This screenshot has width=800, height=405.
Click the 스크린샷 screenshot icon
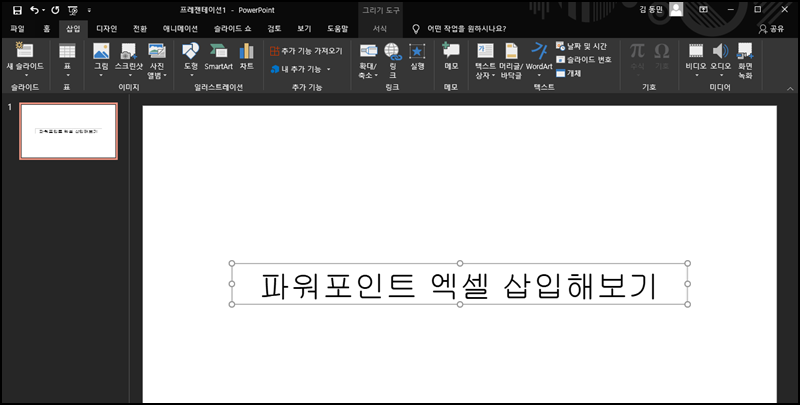click(129, 50)
